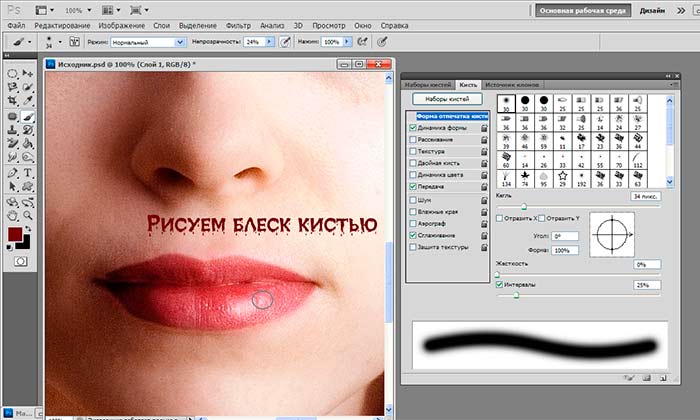Pick the star brush tip 29
This screenshot has height=420, width=700.
[x=562, y=178]
